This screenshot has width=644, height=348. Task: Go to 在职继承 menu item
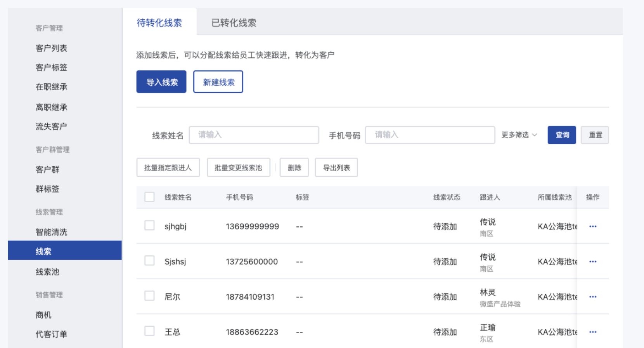51,87
